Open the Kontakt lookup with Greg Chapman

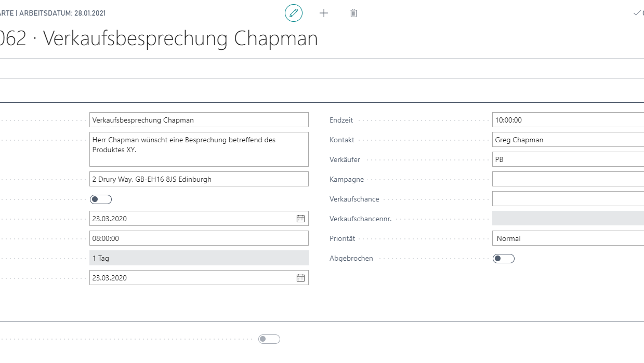click(x=568, y=140)
